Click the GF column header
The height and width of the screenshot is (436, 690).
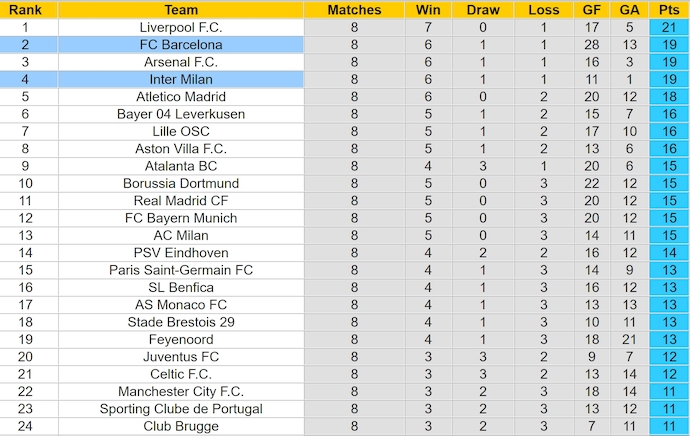click(x=592, y=10)
